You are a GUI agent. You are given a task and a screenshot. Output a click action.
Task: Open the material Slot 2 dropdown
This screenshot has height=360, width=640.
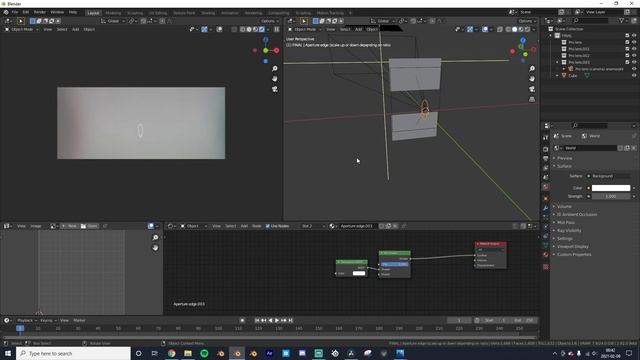[x=313, y=226]
